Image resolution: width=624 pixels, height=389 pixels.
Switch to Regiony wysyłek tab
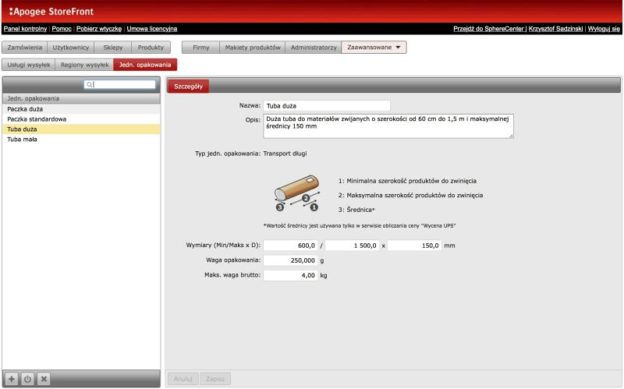pyautogui.click(x=84, y=65)
